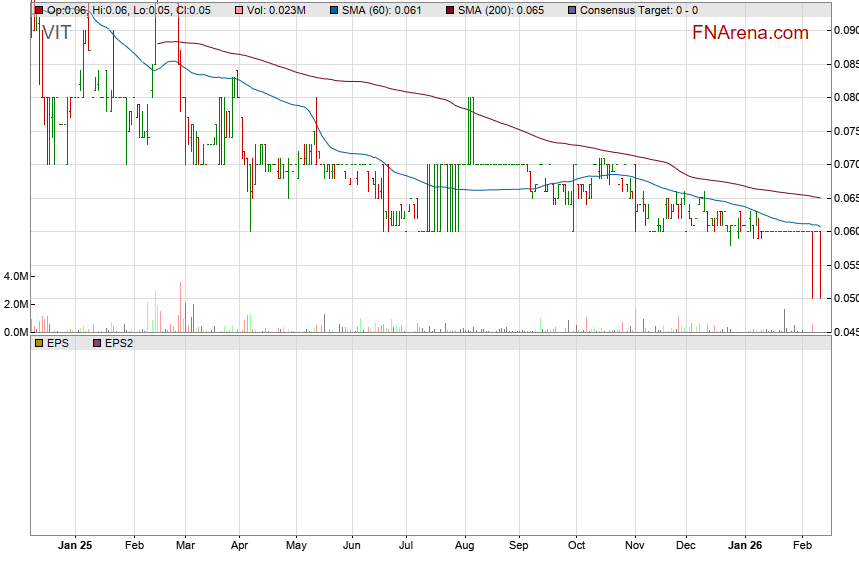Click the blue SMA (60) legend swatch
Viewport: 859px width, 566px height.
(334, 10)
